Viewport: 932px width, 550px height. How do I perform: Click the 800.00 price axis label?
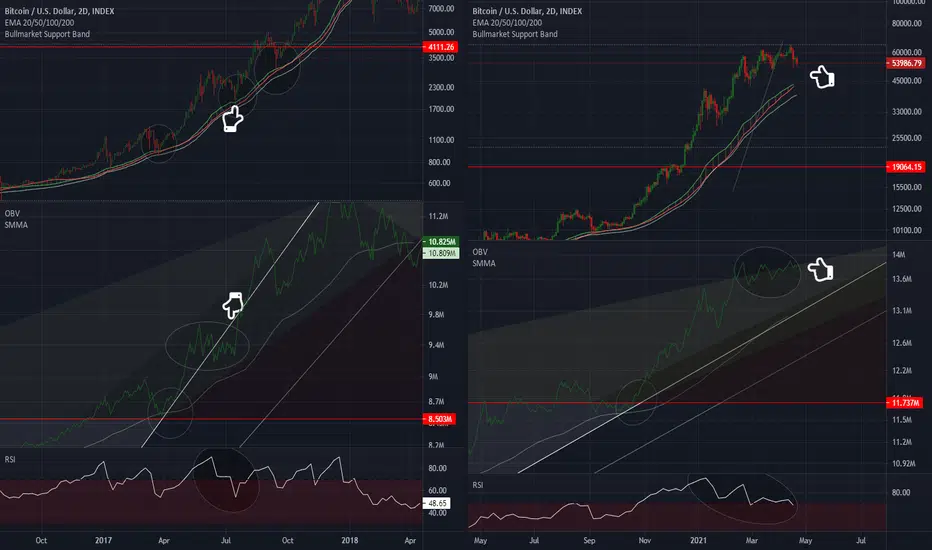click(x=439, y=162)
